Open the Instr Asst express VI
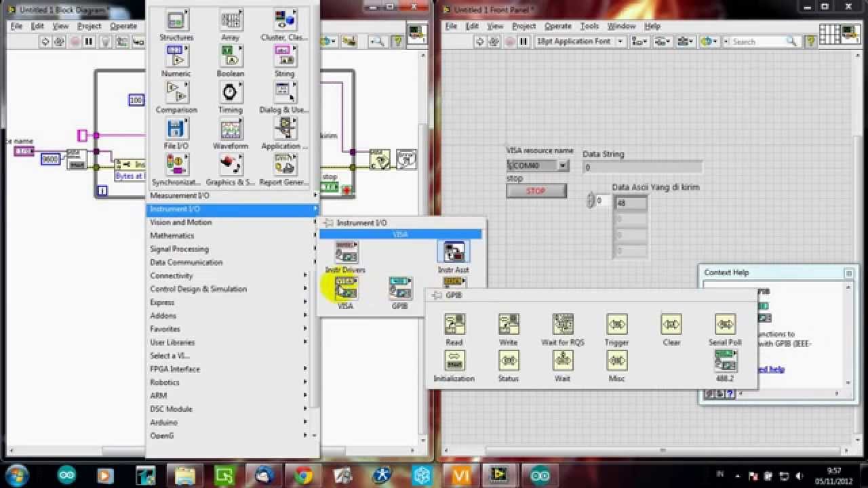The width and height of the screenshot is (868, 488). (x=453, y=252)
